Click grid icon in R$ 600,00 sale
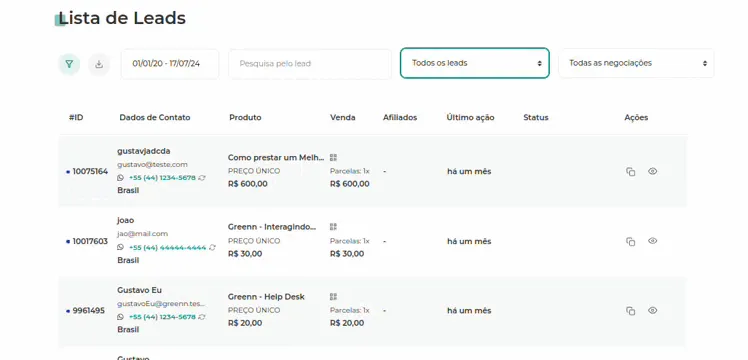 tap(333, 157)
